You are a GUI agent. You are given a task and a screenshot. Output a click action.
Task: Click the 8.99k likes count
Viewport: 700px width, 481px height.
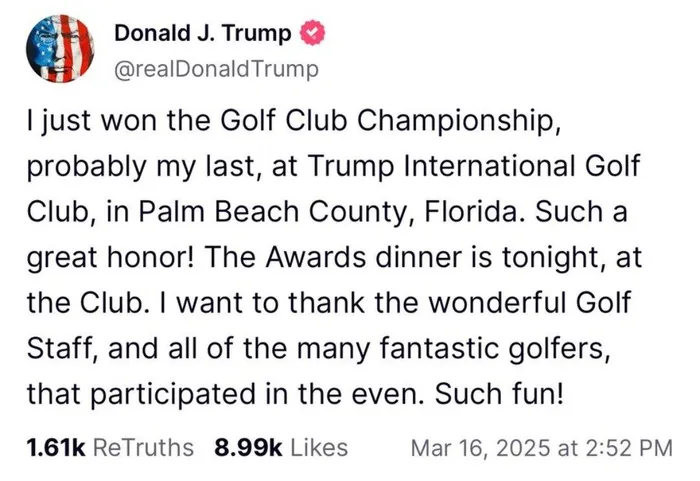(x=248, y=448)
